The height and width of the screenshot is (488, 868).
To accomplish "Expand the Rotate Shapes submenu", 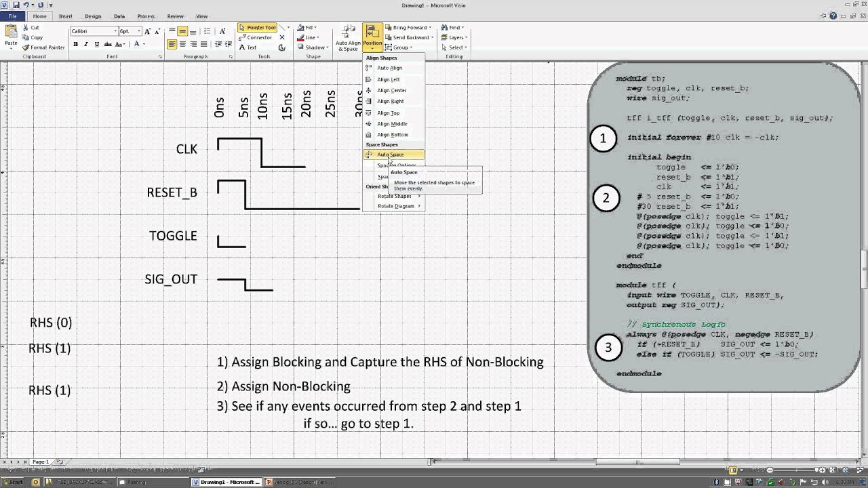I will pos(394,196).
